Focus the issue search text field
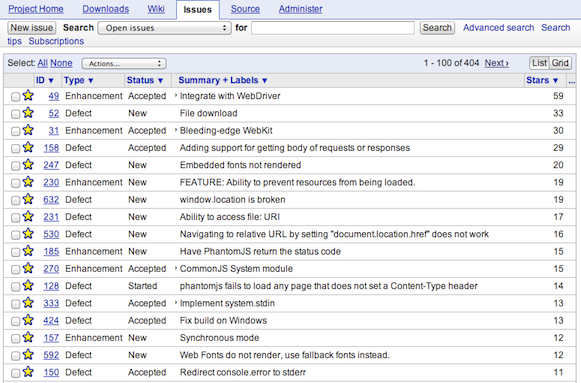Screen dimensions: 581x383 coord(332,28)
